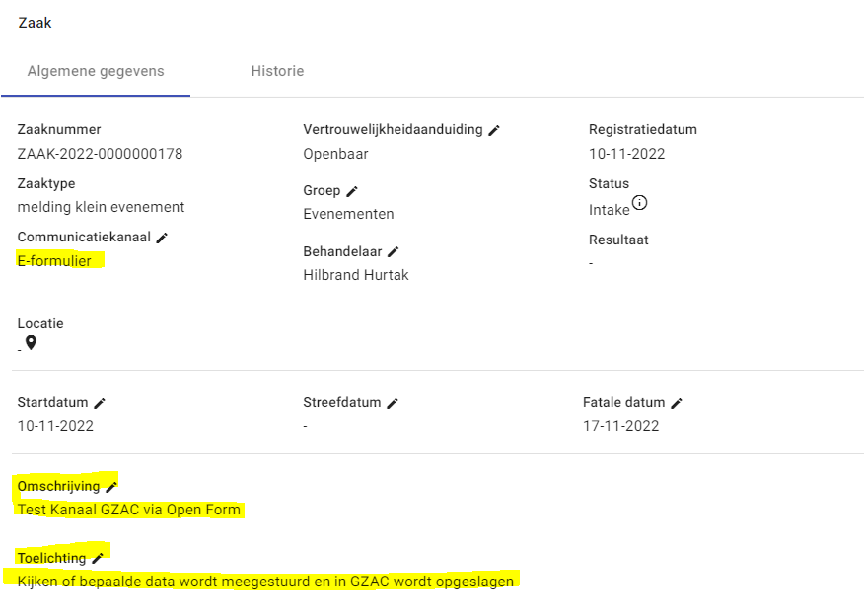Edit Vertrouwelijkheidaanduiding using the pencil icon

[494, 128]
